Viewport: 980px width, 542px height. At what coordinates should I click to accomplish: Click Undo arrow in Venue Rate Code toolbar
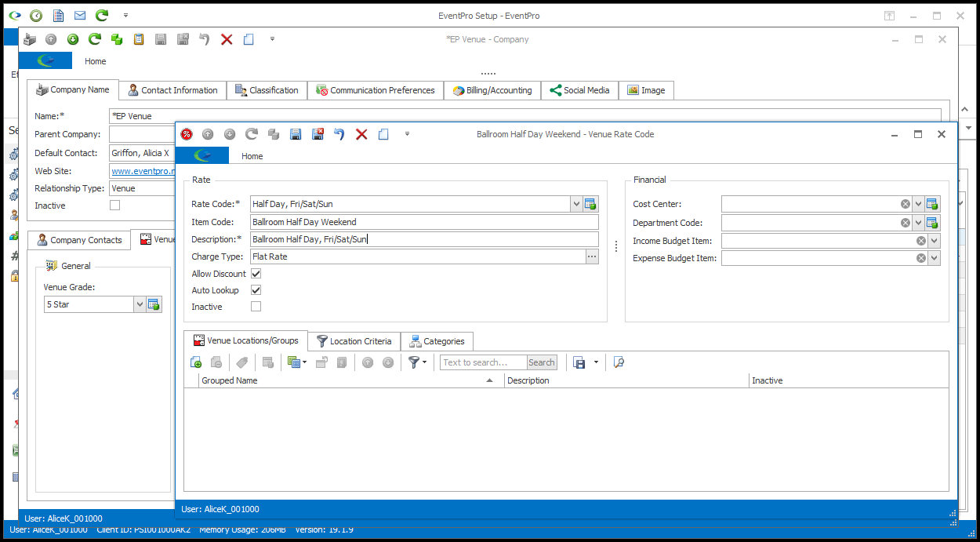339,134
